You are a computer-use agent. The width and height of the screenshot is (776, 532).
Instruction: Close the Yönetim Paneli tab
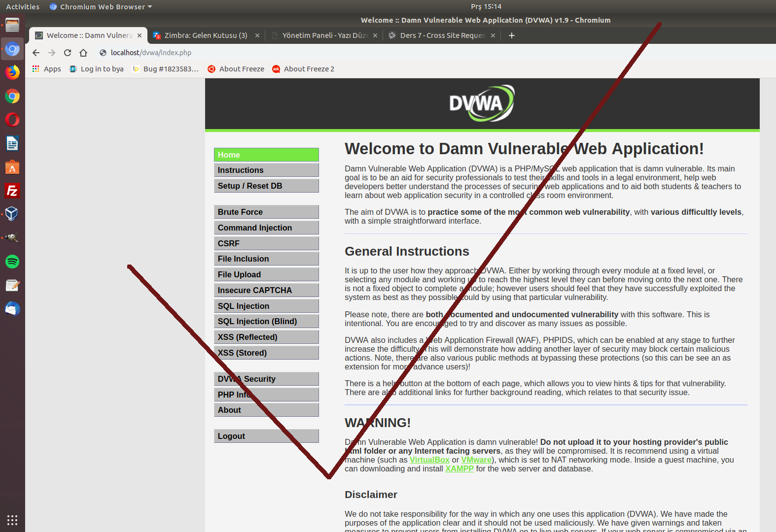coord(375,35)
